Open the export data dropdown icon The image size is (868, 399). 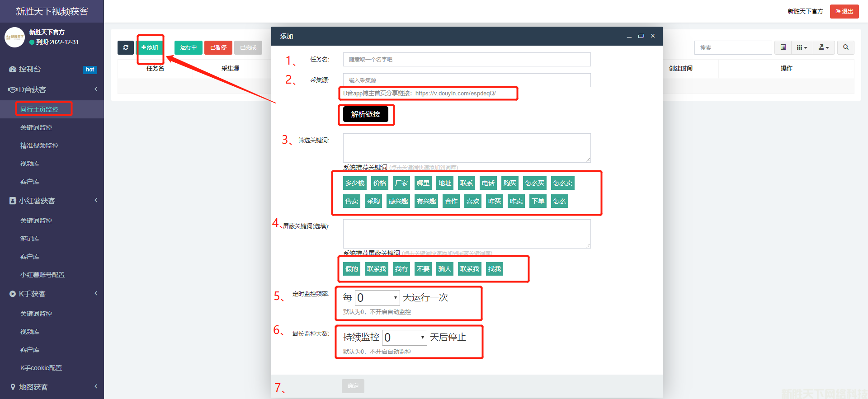[824, 47]
